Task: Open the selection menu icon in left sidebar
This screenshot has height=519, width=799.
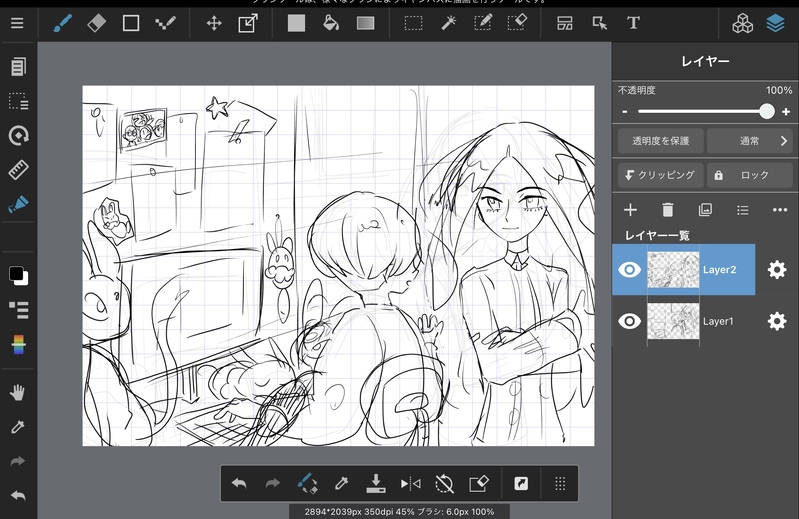Action: point(18,101)
